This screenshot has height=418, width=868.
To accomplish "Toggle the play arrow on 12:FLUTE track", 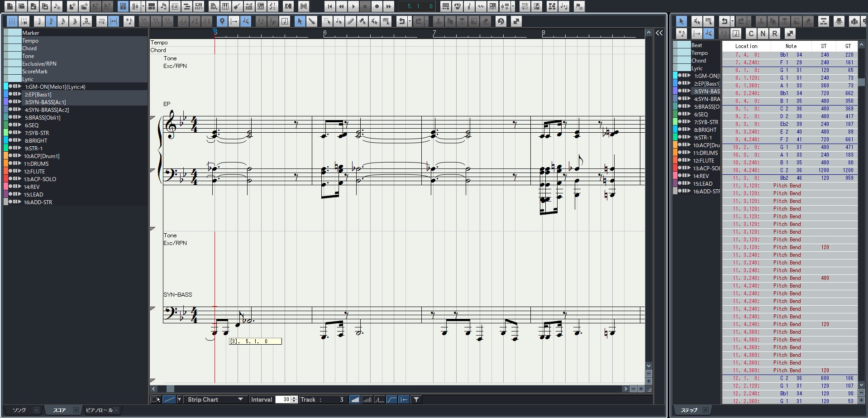I will (19, 171).
